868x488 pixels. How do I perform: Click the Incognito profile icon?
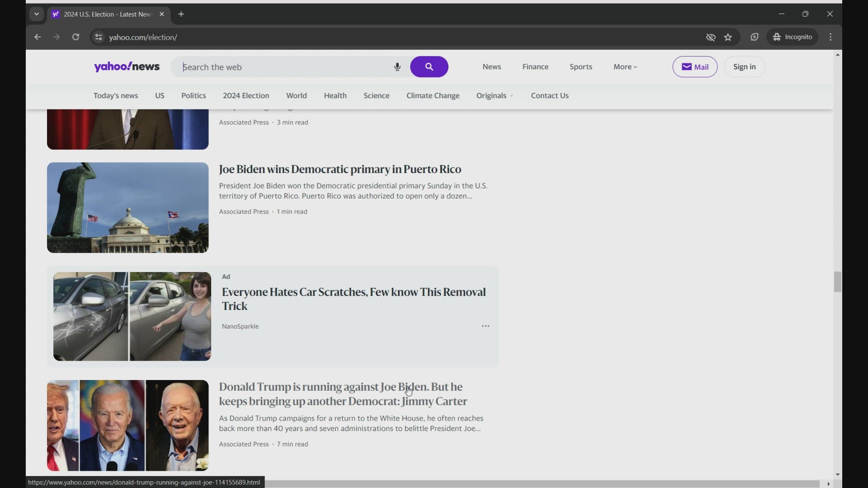(x=778, y=37)
